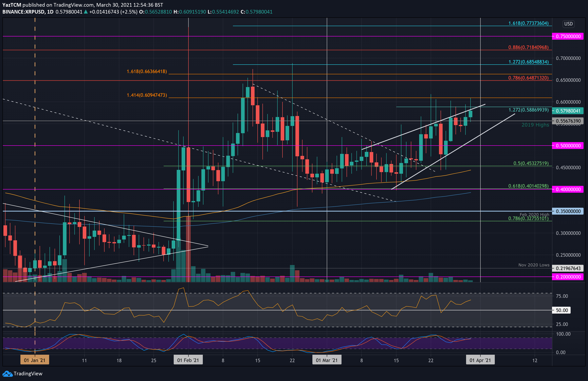The height and width of the screenshot is (381, 588).
Task: Click the RSI 75.00 axis label
Action: 562,296
